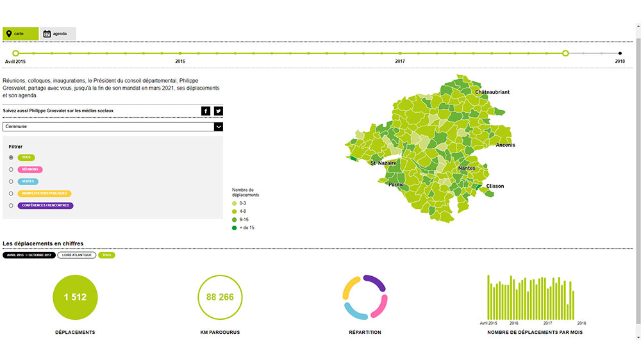Select the Réunions radio button
The image size is (641, 364).
[11, 169]
